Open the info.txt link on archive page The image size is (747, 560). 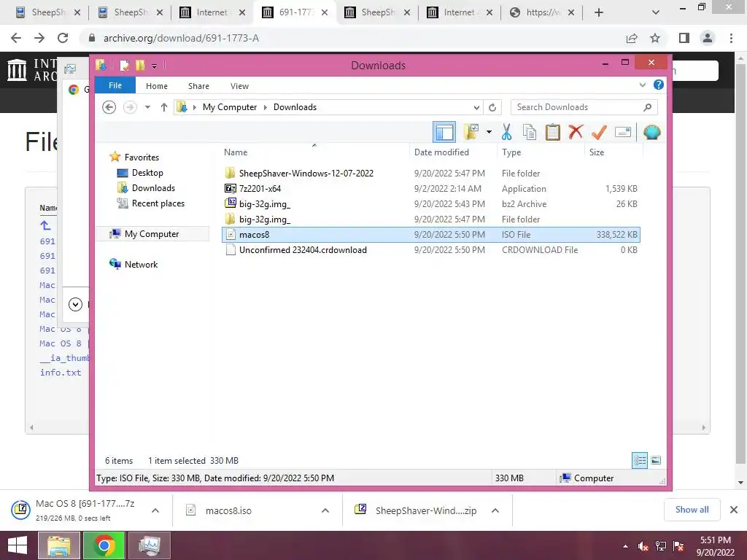tap(61, 373)
